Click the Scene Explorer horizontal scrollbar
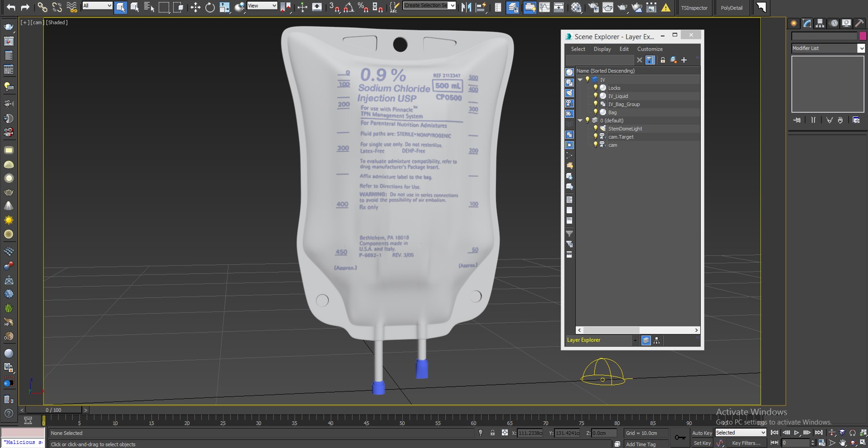Image resolution: width=868 pixels, height=448 pixels. (637, 330)
